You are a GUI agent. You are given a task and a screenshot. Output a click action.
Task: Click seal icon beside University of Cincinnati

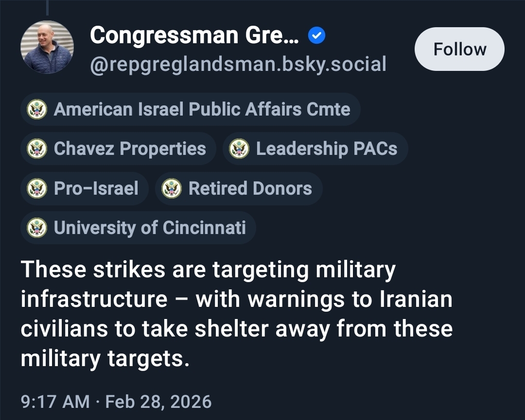(x=37, y=227)
